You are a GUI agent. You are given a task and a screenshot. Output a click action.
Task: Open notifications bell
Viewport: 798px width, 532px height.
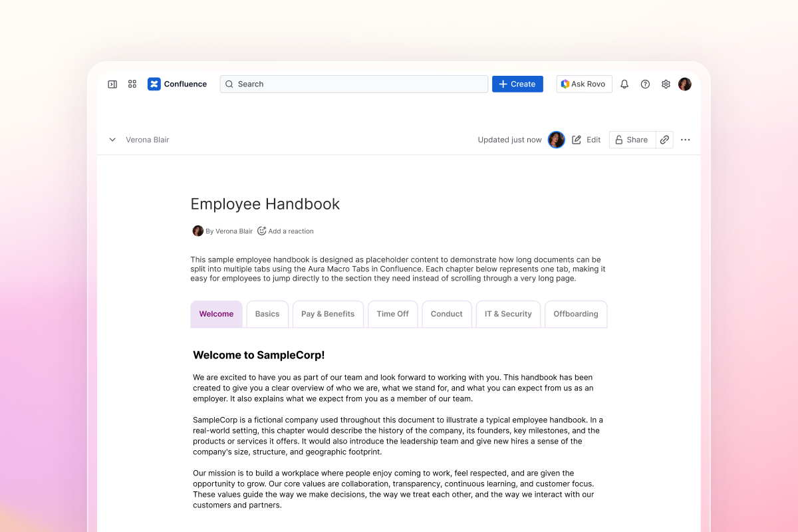pos(624,84)
